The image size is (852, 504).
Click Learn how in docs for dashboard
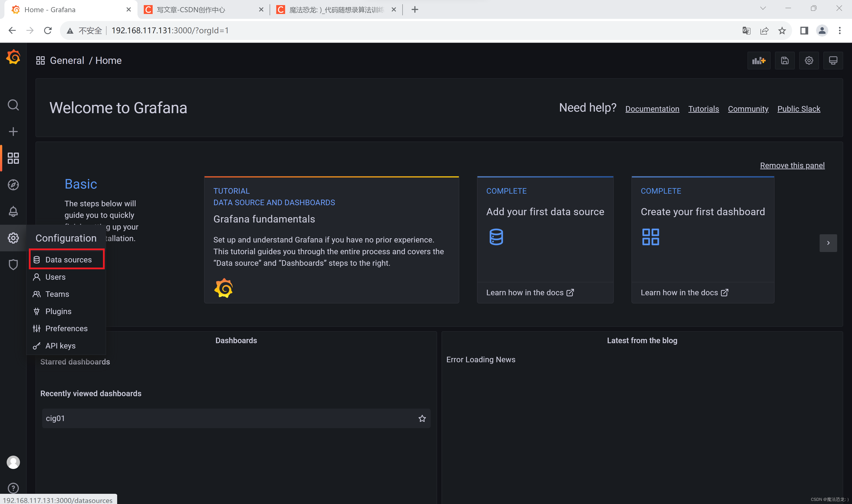point(684,292)
